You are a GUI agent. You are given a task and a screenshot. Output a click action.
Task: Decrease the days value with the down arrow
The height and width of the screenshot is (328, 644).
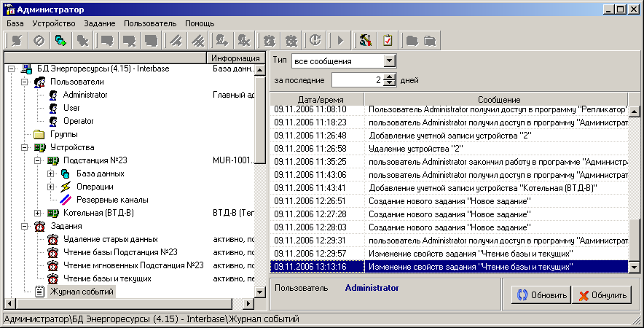pos(389,83)
